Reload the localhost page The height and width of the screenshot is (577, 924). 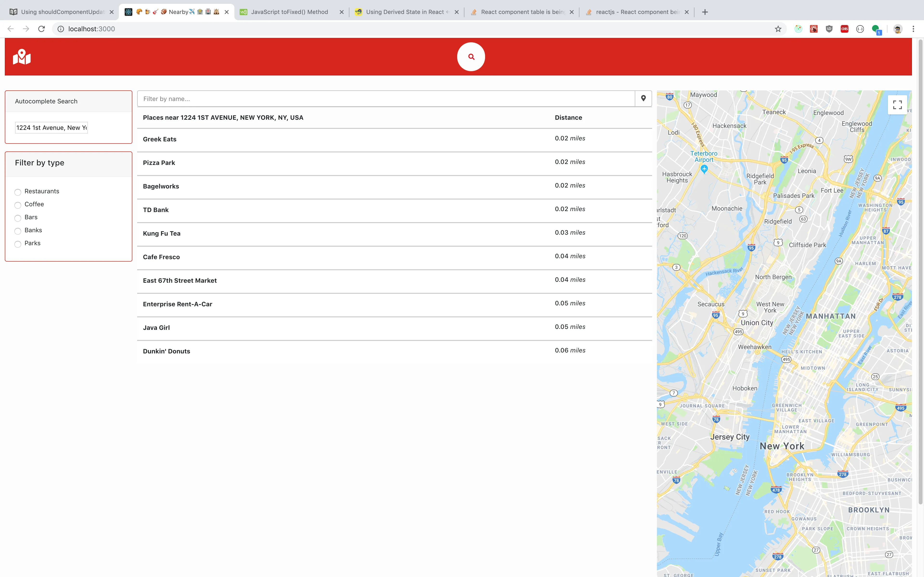pos(42,29)
